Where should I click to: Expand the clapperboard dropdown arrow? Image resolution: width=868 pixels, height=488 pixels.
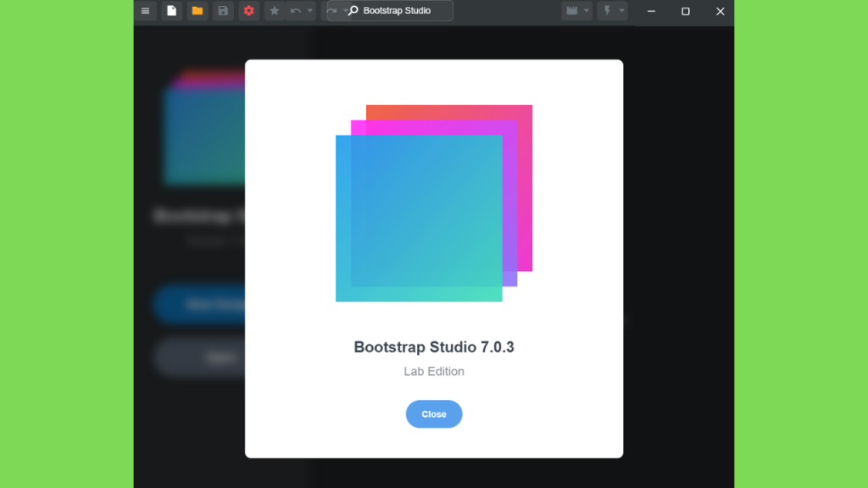click(587, 10)
